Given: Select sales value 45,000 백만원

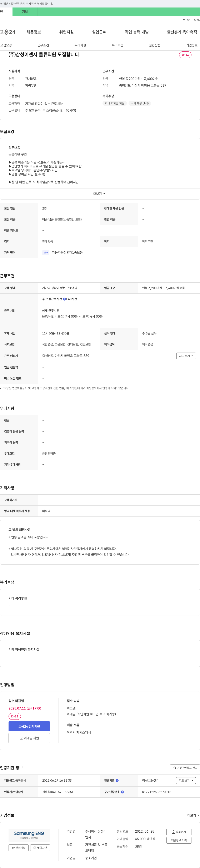Looking at the screenshot, I should click(x=145, y=839).
